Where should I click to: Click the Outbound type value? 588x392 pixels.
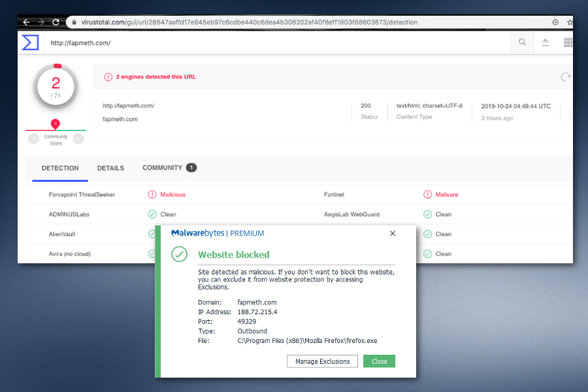pos(252,331)
